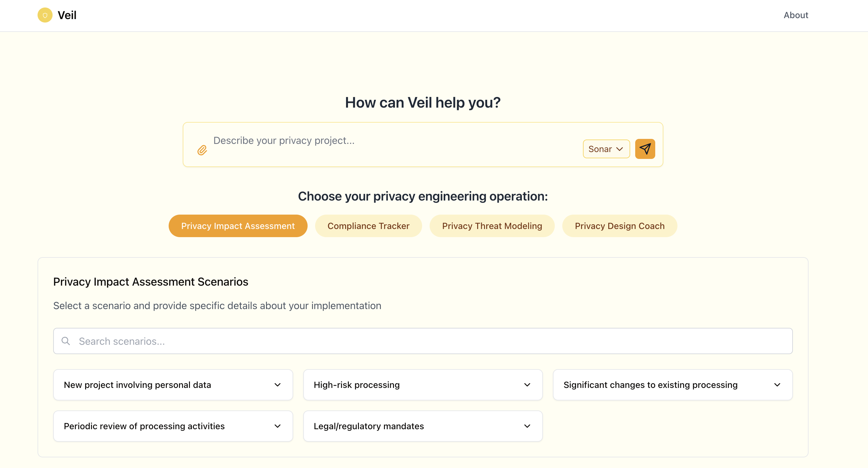Expand Legal/regulatory mandates scenario
Viewport: 868px width, 468px height.
[x=422, y=426]
